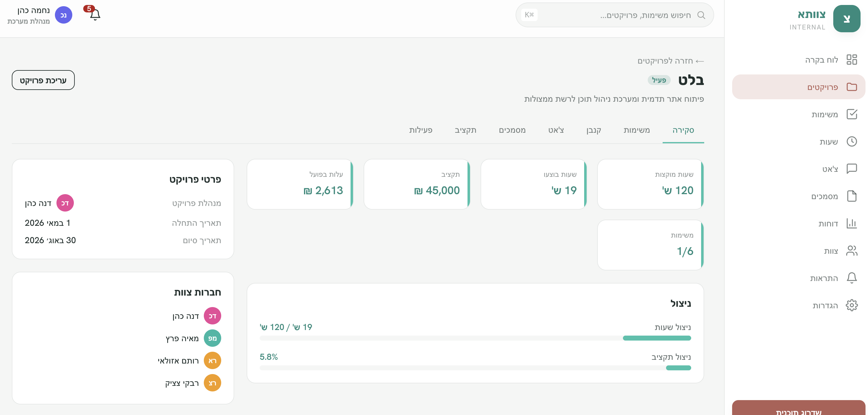Click the נכ user avatar in header
The width and height of the screenshot is (868, 415).
pyautogui.click(x=63, y=15)
